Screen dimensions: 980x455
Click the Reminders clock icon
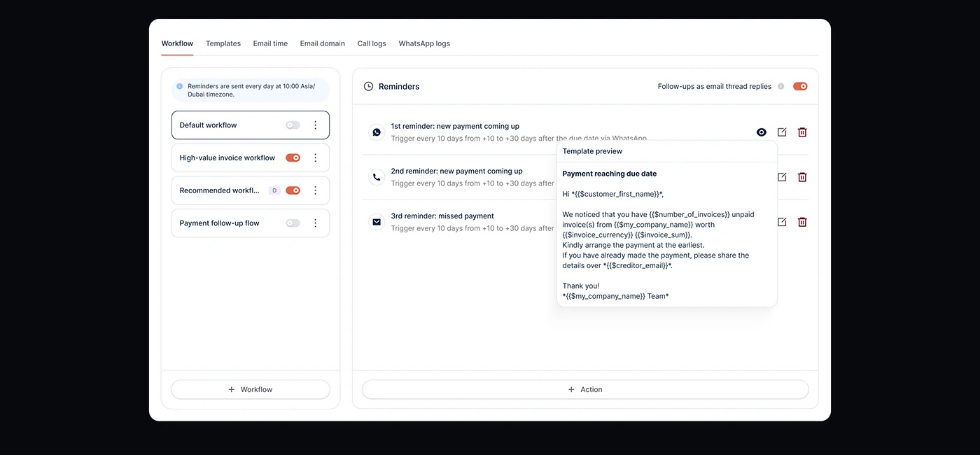tap(369, 87)
